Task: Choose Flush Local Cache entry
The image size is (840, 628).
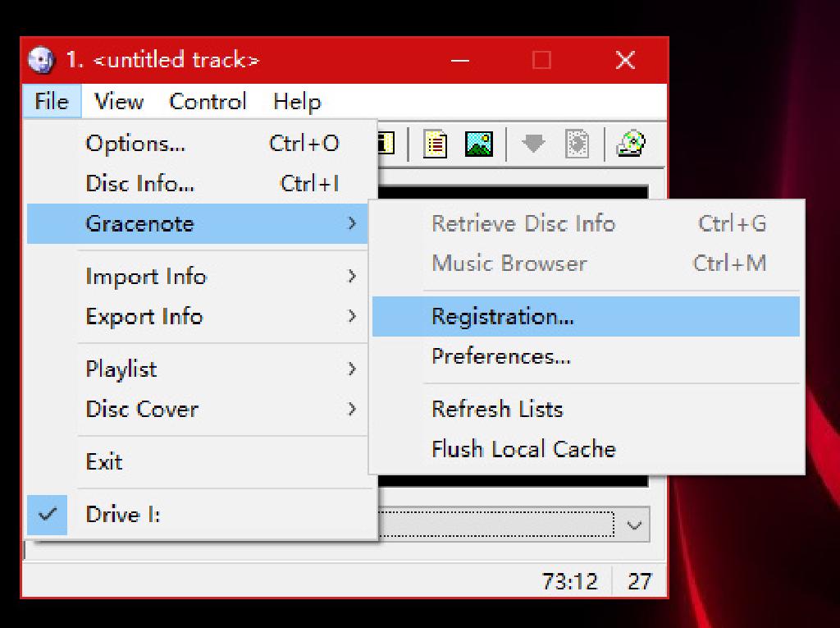Action: (x=586, y=449)
